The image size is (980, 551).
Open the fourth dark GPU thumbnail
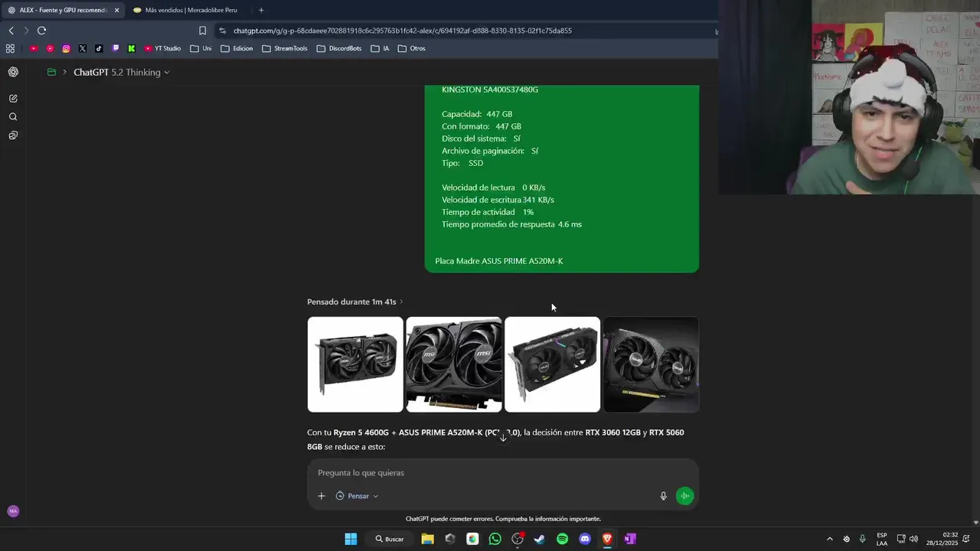coord(651,364)
